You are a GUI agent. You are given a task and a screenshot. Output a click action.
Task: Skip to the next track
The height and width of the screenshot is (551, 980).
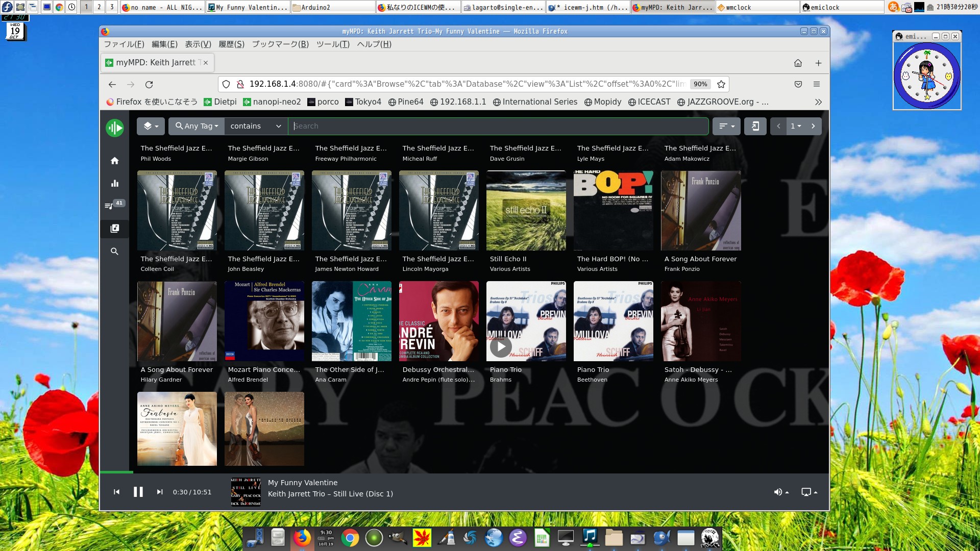(160, 491)
